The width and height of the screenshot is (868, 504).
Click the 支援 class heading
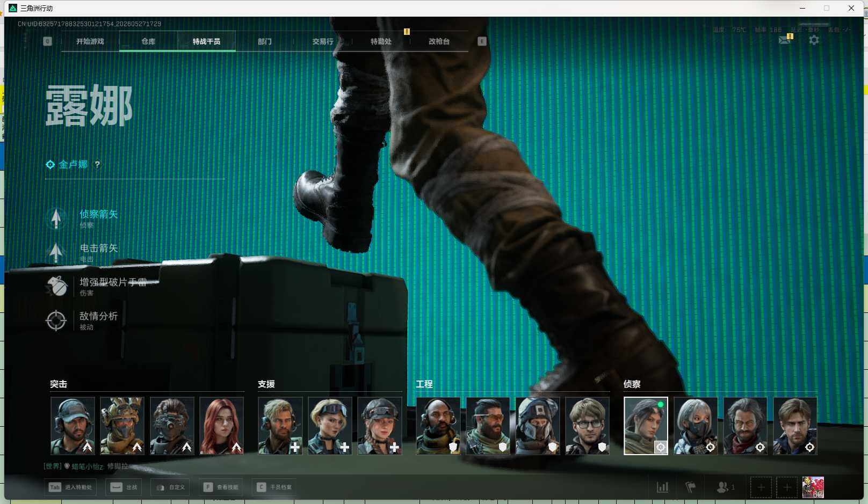[266, 384]
